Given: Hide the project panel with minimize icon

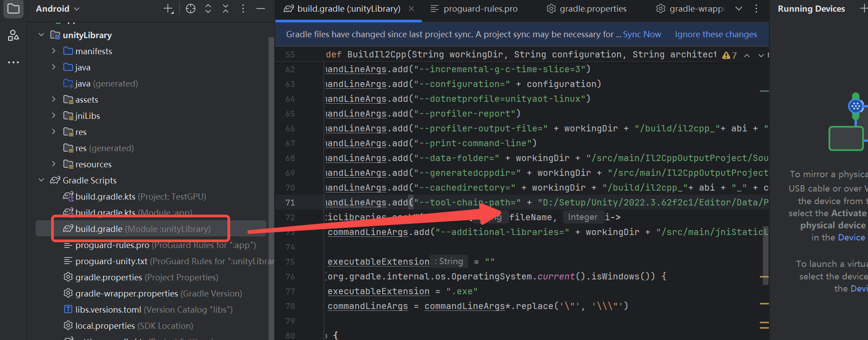Looking at the screenshot, I should click(261, 9).
